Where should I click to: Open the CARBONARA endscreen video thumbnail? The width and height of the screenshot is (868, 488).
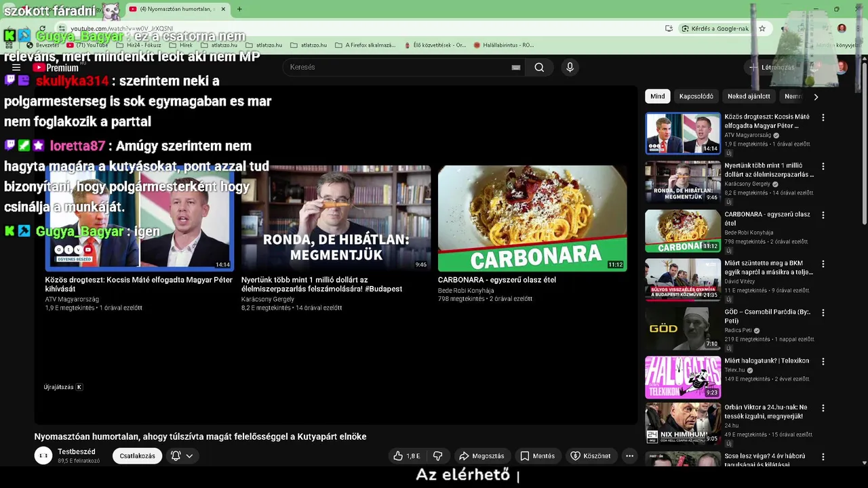pos(532,218)
